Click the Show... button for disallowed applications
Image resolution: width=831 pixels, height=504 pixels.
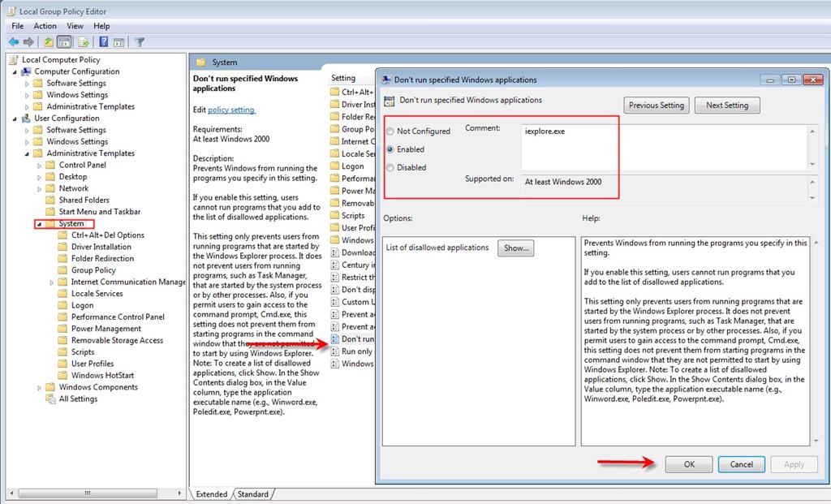pos(515,248)
